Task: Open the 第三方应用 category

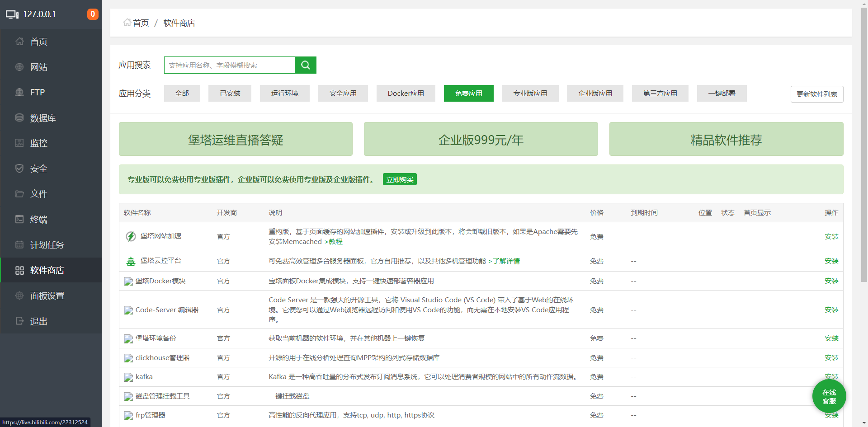Action: point(660,93)
